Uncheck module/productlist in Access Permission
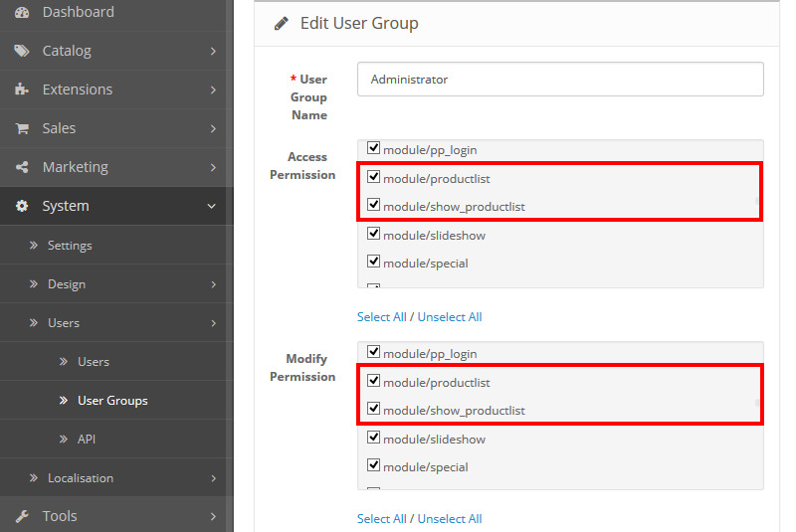 point(374,177)
